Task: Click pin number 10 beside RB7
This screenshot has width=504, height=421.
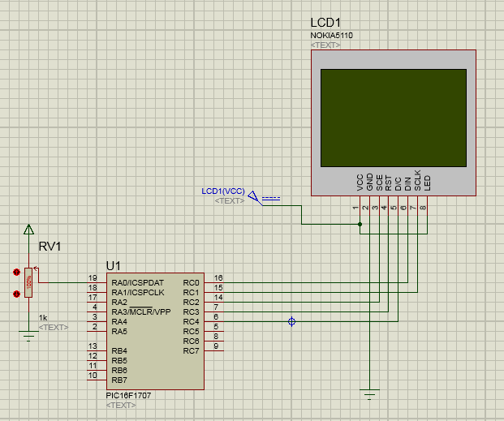Action: point(93,375)
